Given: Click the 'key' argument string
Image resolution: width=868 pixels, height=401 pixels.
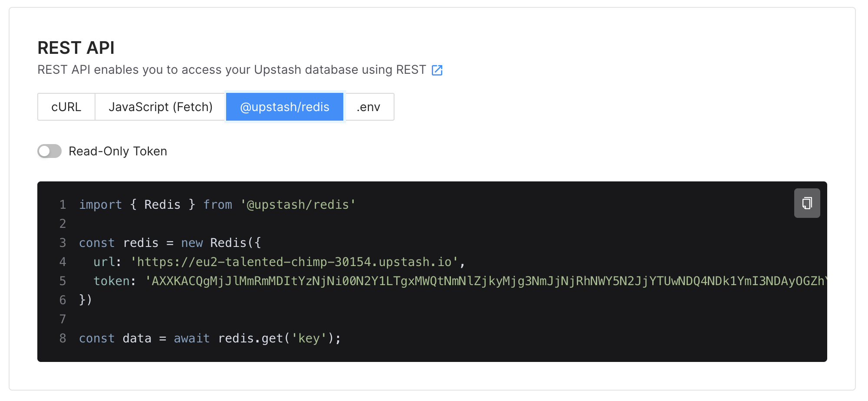Looking at the screenshot, I should (309, 339).
